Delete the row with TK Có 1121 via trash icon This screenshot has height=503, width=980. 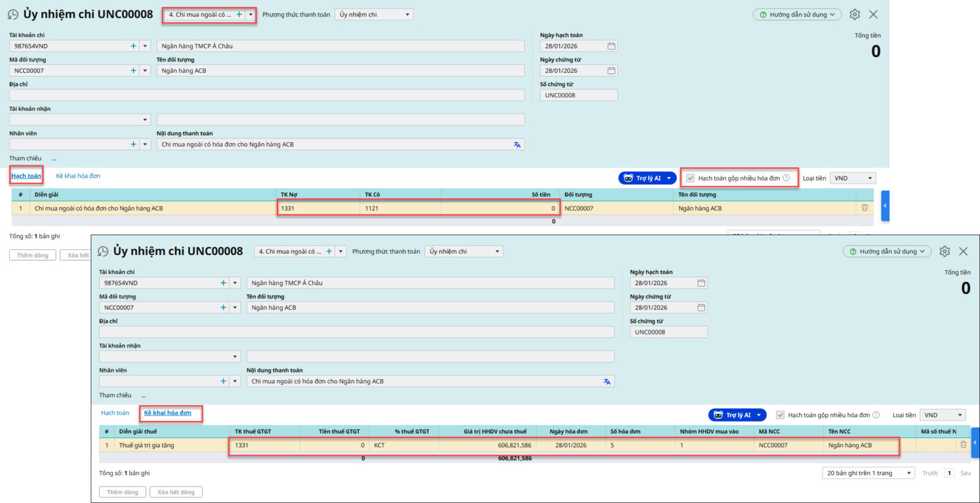[x=864, y=208]
